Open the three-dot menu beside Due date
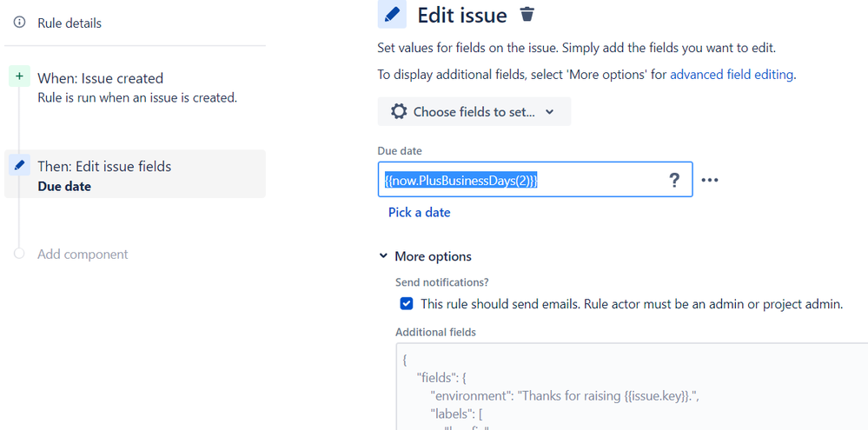The width and height of the screenshot is (868, 430). [710, 180]
